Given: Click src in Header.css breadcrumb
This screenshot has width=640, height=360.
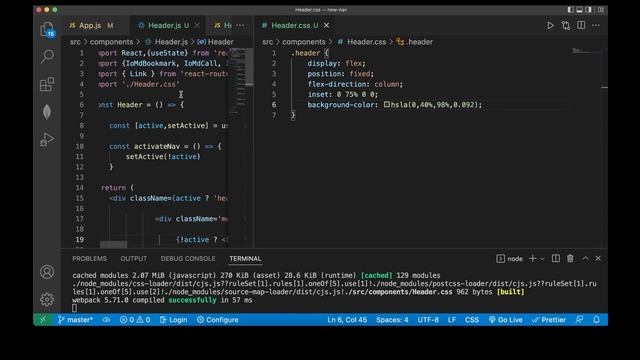Looking at the screenshot, I should [x=267, y=42].
